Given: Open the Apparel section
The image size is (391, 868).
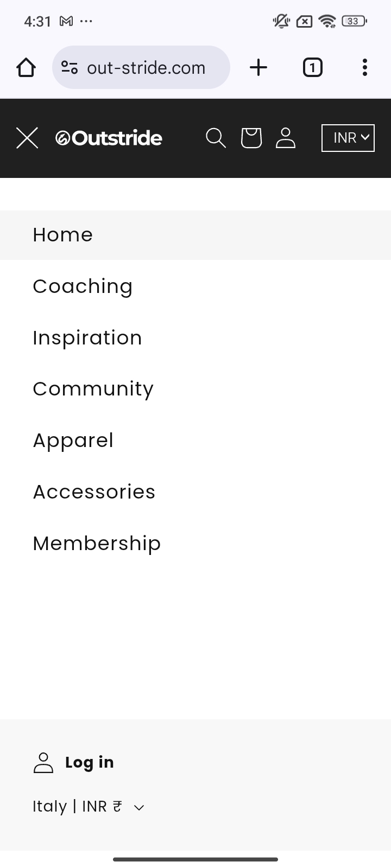Looking at the screenshot, I should [73, 441].
